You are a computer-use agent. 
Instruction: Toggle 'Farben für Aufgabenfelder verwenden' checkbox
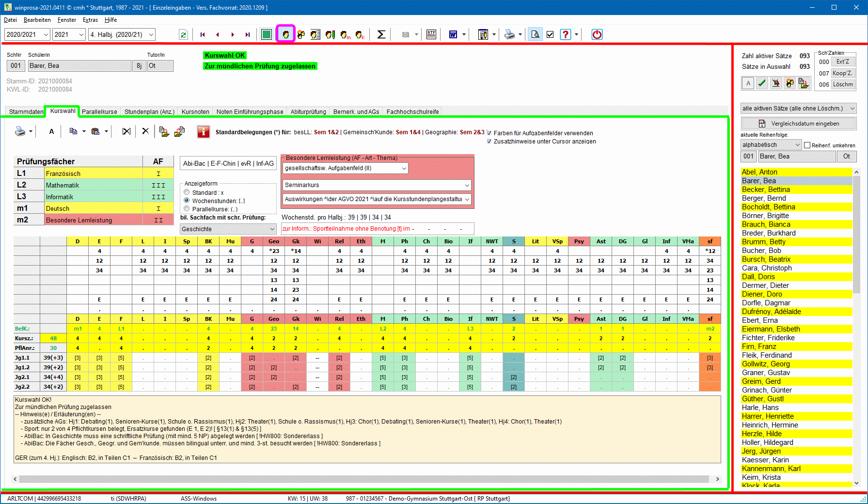point(489,133)
